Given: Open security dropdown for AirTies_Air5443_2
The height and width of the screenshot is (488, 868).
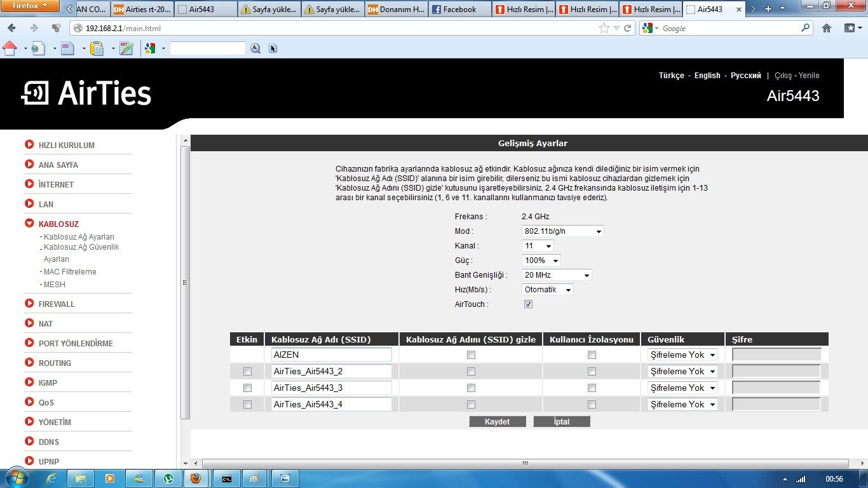Looking at the screenshot, I should point(682,371).
